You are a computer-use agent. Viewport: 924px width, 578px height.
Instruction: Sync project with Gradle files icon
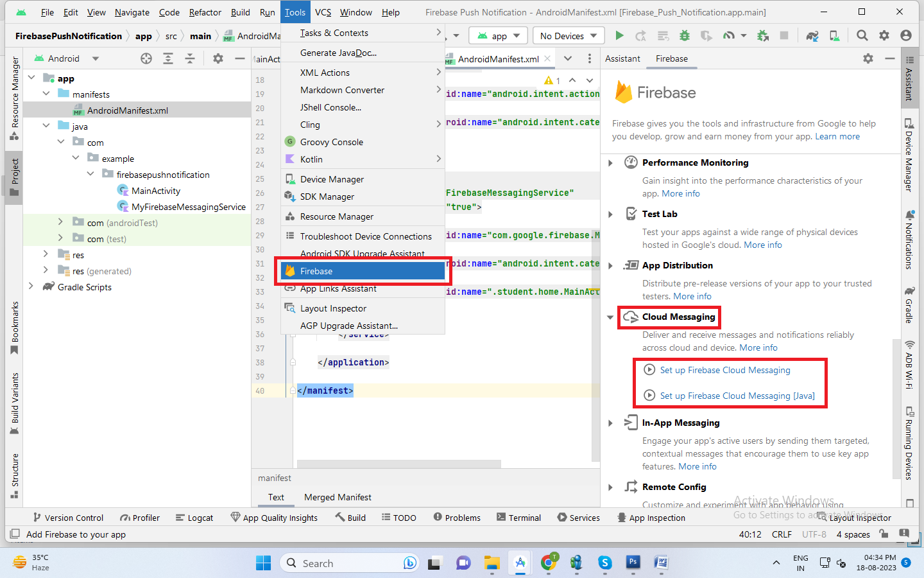click(812, 36)
